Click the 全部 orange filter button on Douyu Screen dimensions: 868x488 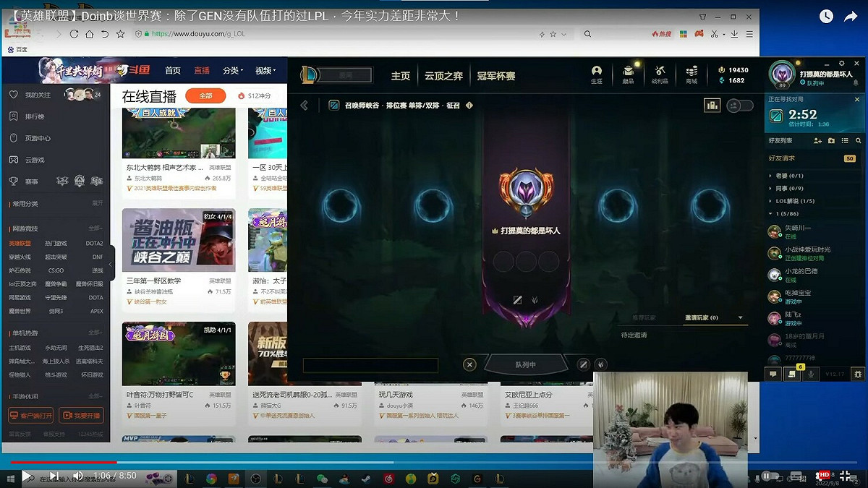[205, 96]
